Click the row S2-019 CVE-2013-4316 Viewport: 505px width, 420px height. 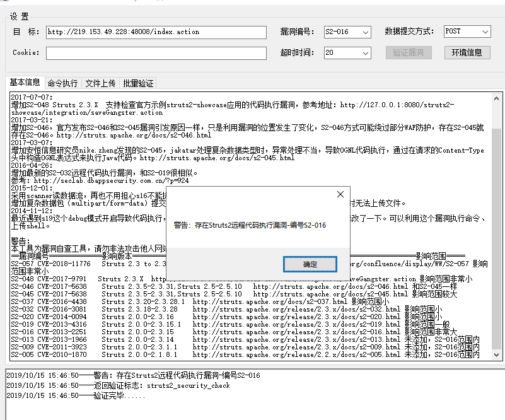coord(230,324)
